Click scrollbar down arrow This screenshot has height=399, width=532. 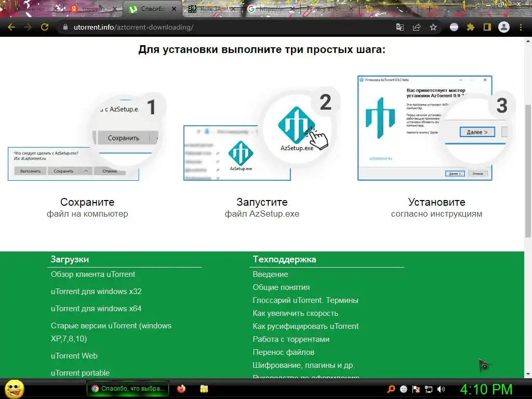pyautogui.click(x=528, y=374)
